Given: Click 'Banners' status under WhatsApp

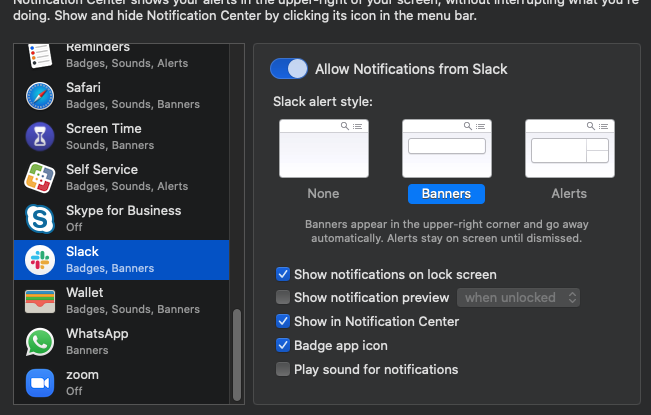Looking at the screenshot, I should point(87,351).
